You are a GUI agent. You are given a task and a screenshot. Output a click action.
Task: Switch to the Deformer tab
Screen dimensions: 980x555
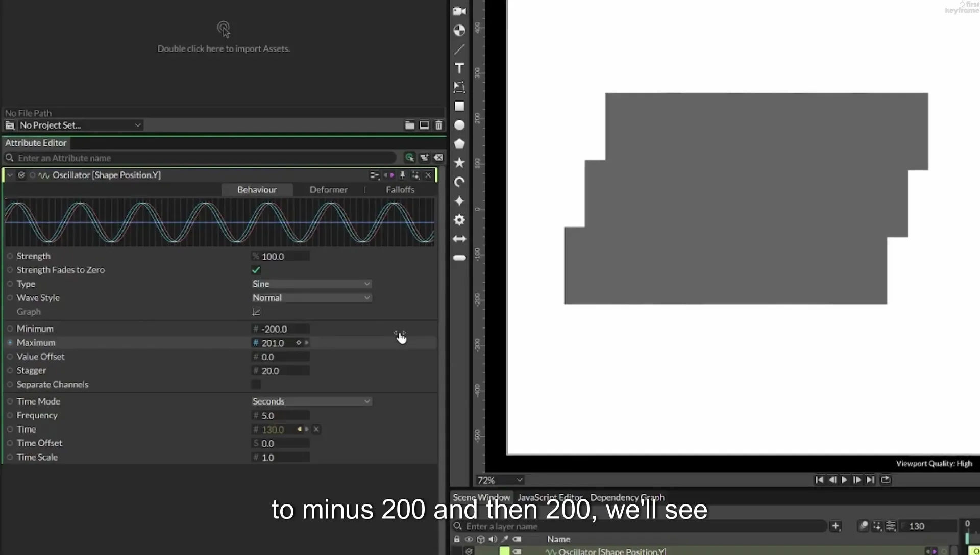pyautogui.click(x=328, y=190)
